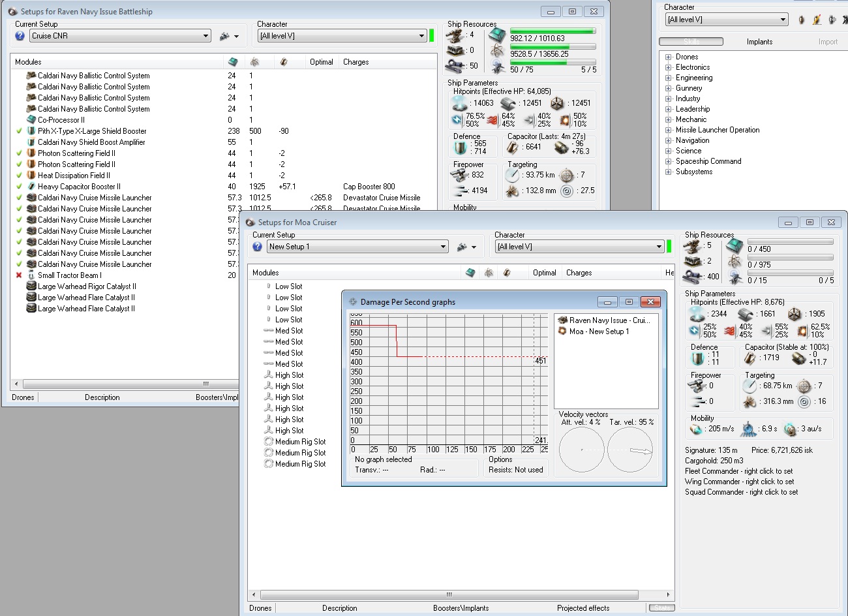Open the Implants tab in character panel

click(759, 42)
